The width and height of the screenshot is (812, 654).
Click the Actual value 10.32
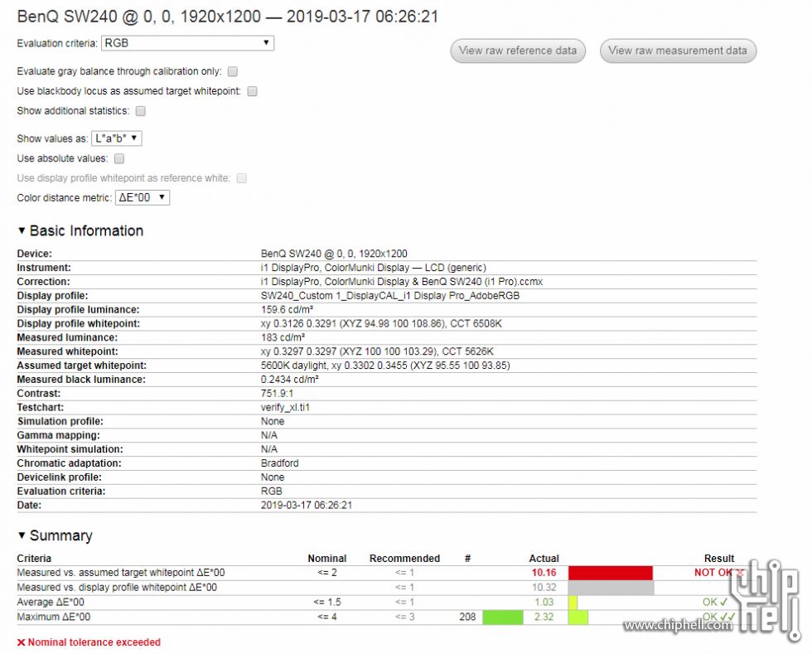pos(544,588)
